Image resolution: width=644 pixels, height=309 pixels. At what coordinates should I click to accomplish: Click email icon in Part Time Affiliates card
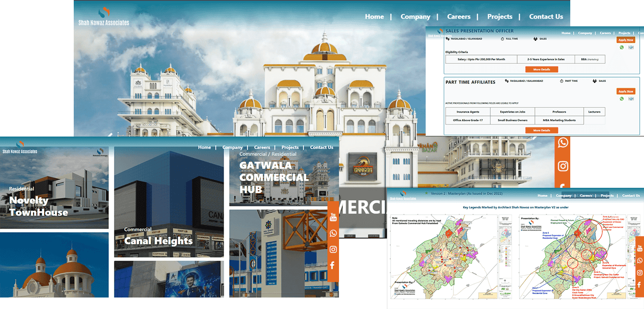(x=631, y=99)
